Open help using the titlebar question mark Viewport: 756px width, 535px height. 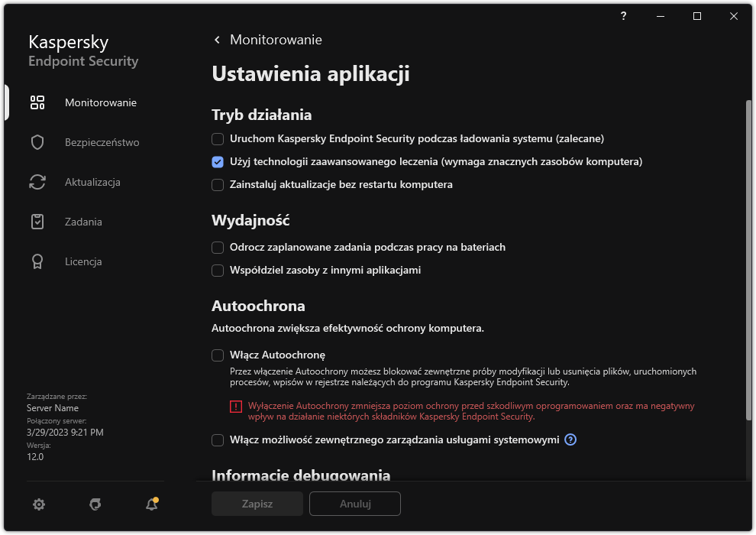click(x=623, y=16)
